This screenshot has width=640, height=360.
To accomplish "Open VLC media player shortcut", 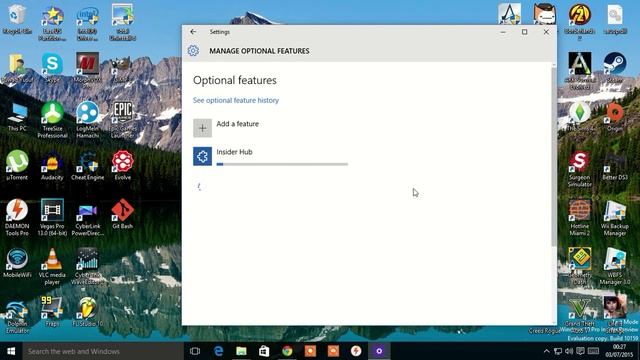I will (52, 266).
